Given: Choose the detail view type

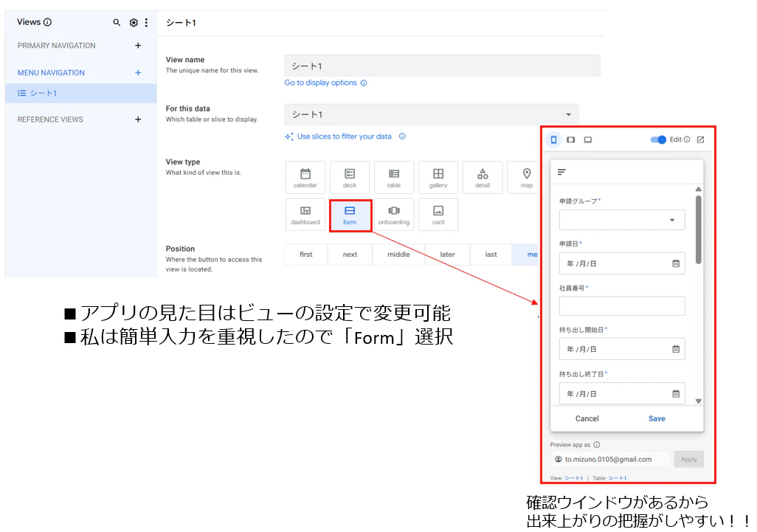Looking at the screenshot, I should coord(483,178).
